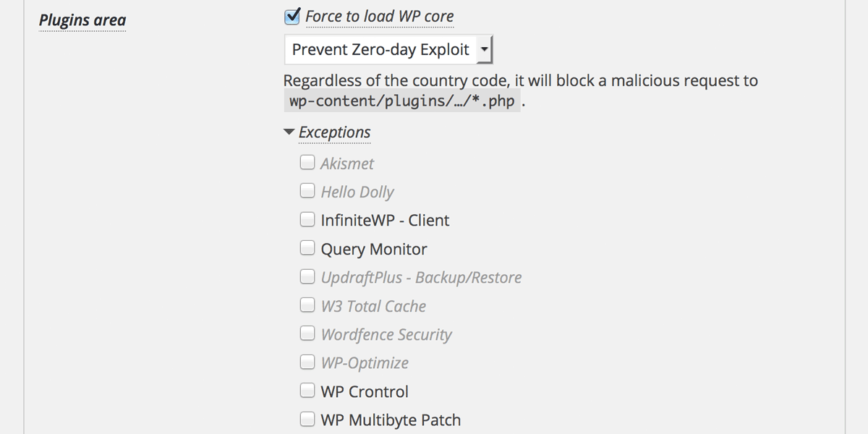Viewport: 868px width, 434px height.
Task: Check the Akismet exception checkbox
Action: tap(307, 161)
